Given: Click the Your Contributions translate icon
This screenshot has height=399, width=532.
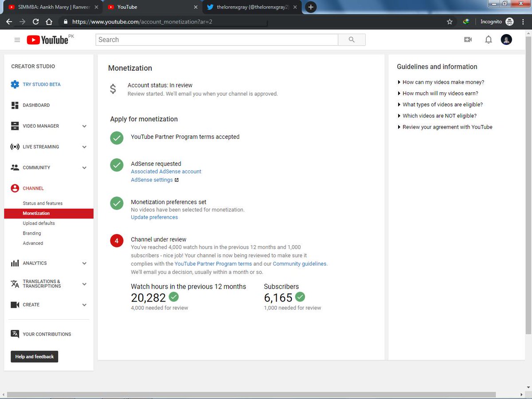Looking at the screenshot, I should tap(15, 334).
